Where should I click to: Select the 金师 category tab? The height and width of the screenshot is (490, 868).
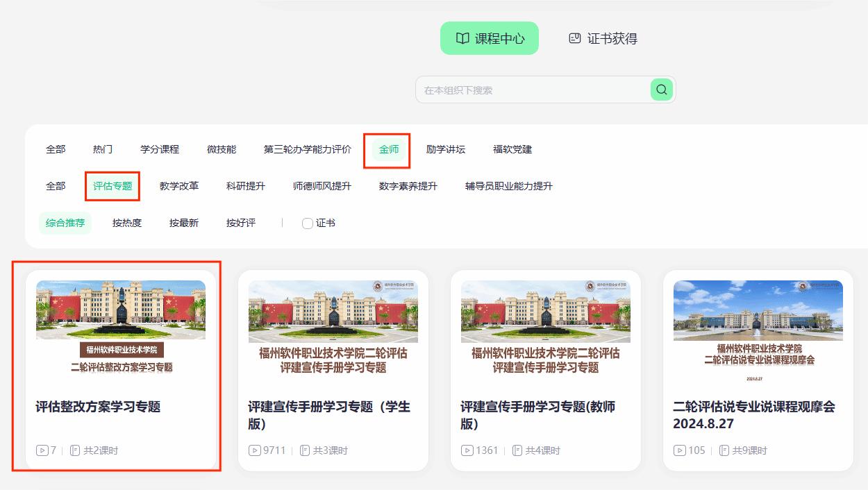(x=389, y=149)
